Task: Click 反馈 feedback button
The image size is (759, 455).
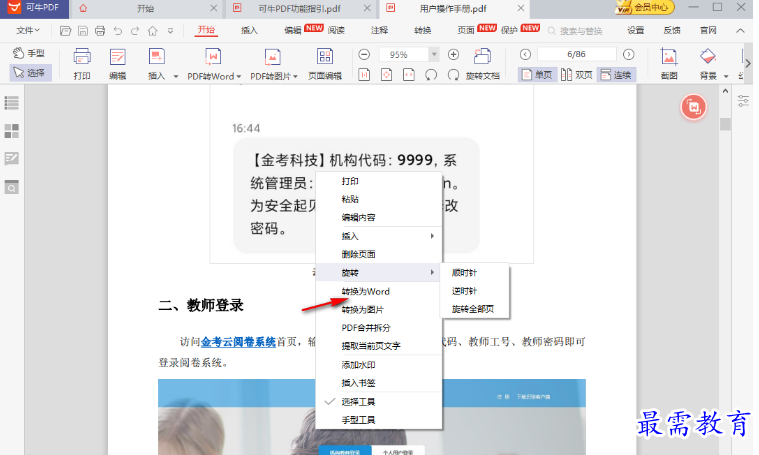Action: click(x=672, y=30)
